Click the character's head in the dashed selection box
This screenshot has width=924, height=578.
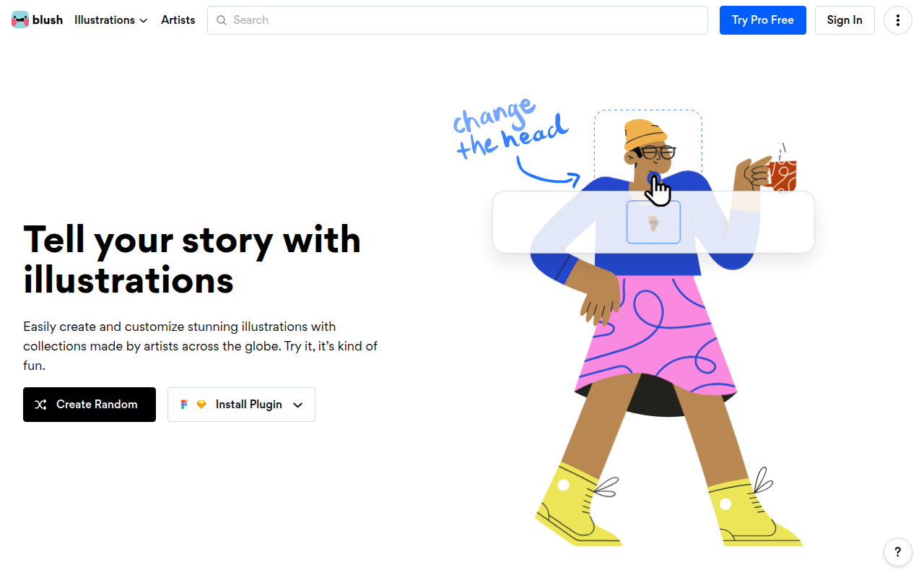tap(648, 150)
